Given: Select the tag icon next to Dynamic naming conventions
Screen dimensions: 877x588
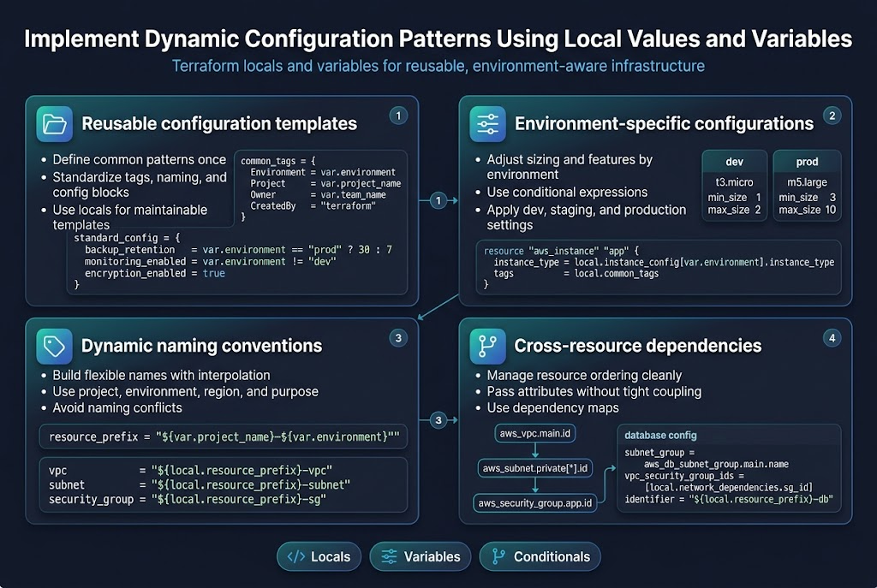Looking at the screenshot, I should coord(54,346).
